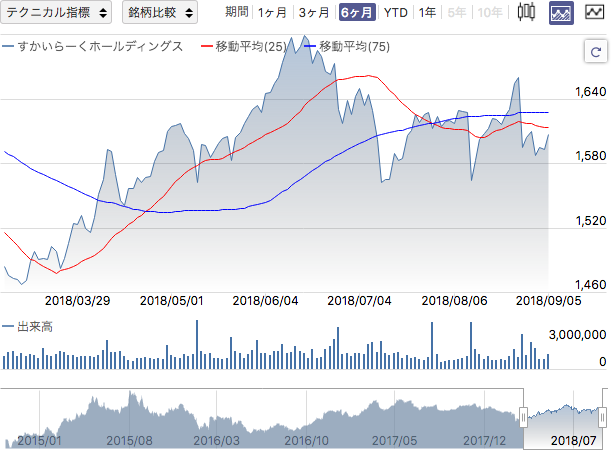Select the area chart type icon
The image size is (612, 451).
click(x=561, y=12)
